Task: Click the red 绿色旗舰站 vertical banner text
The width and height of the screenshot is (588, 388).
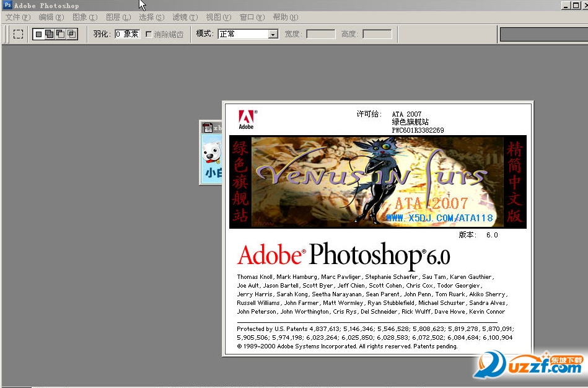Action: click(240, 182)
